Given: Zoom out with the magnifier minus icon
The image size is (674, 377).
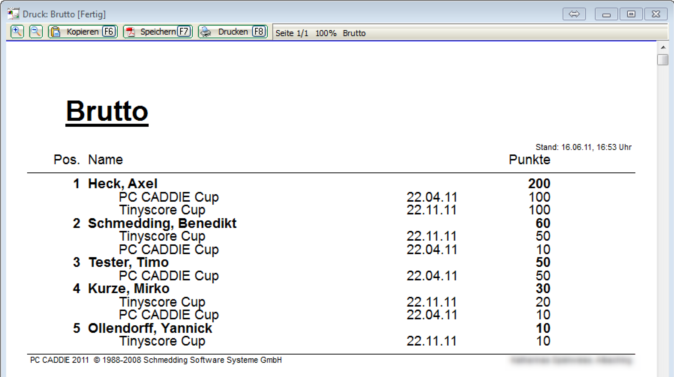Looking at the screenshot, I should click(x=36, y=31).
